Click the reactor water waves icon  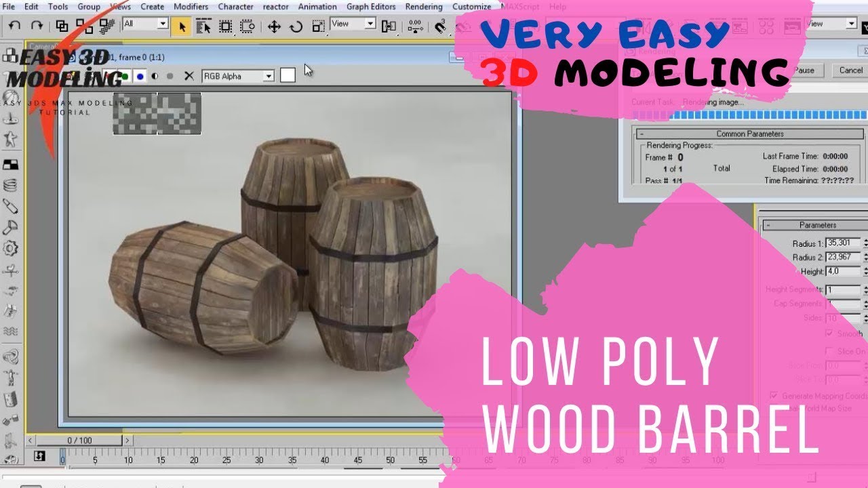[x=11, y=331]
